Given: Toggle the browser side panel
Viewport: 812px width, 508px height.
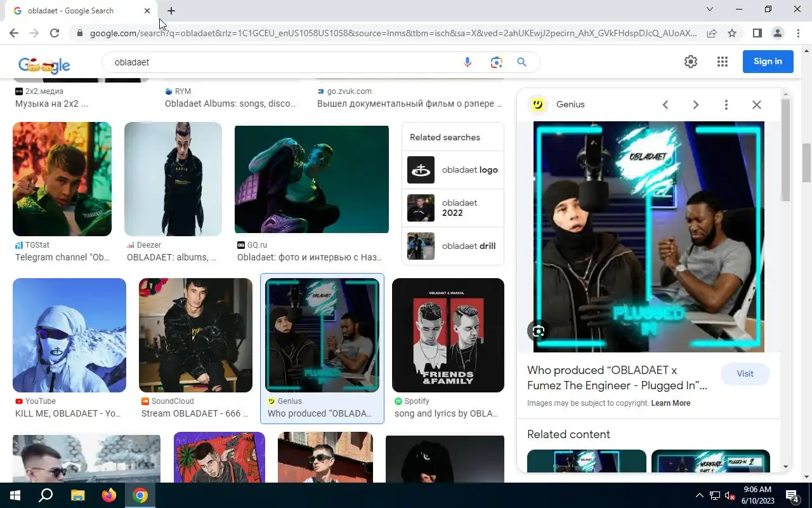Looking at the screenshot, I should (x=757, y=33).
